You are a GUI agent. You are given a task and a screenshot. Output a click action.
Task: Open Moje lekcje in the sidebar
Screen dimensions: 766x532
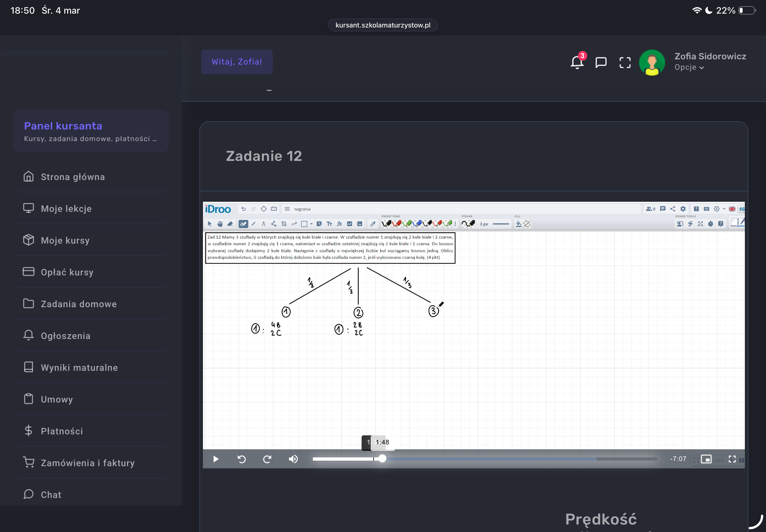tap(66, 208)
